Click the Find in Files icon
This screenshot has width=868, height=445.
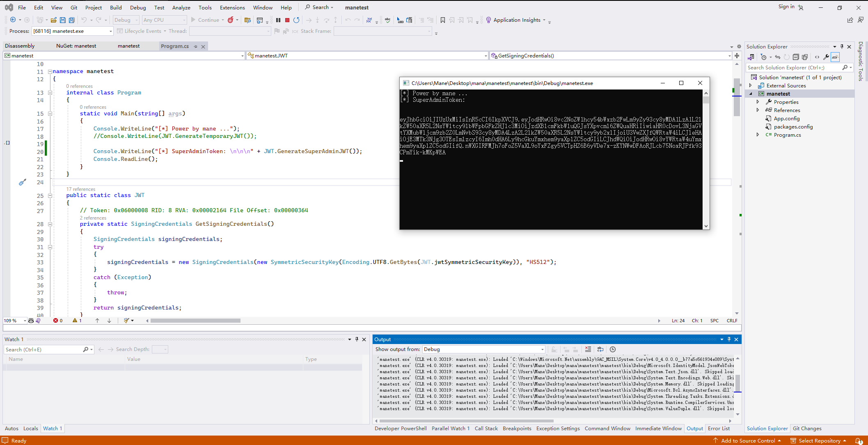pos(247,20)
